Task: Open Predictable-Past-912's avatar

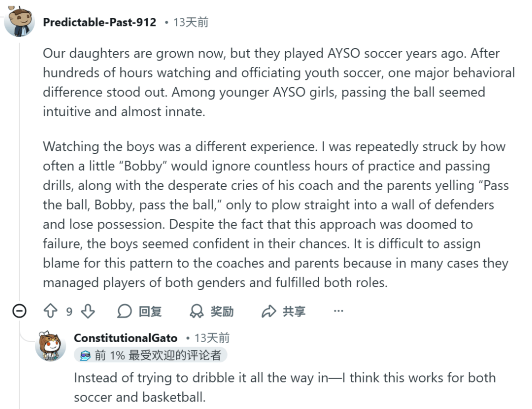Action: 19,22
